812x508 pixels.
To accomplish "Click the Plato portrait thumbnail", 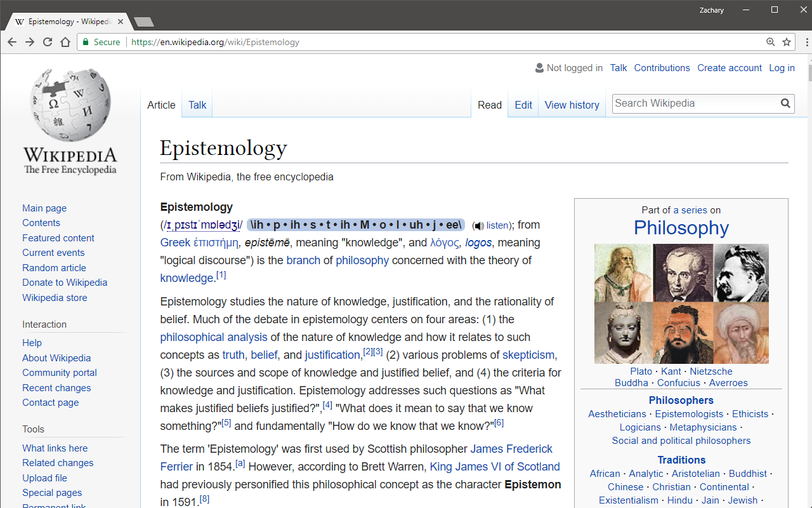I will (623, 272).
